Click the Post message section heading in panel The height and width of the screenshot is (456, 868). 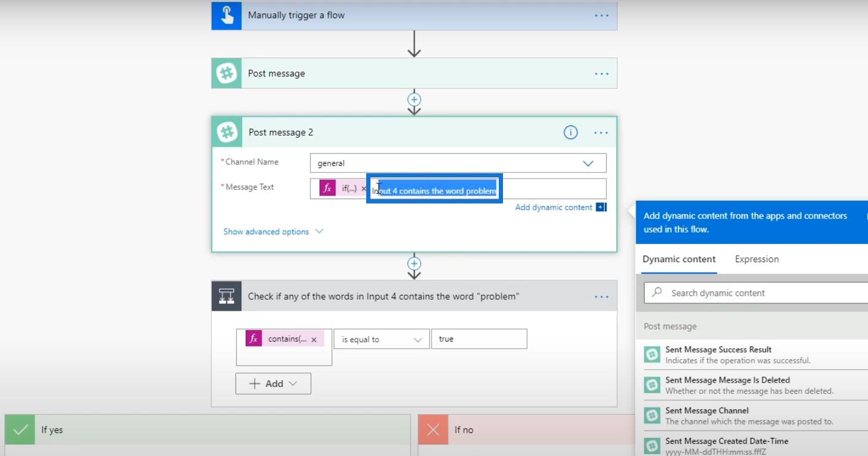coord(670,326)
